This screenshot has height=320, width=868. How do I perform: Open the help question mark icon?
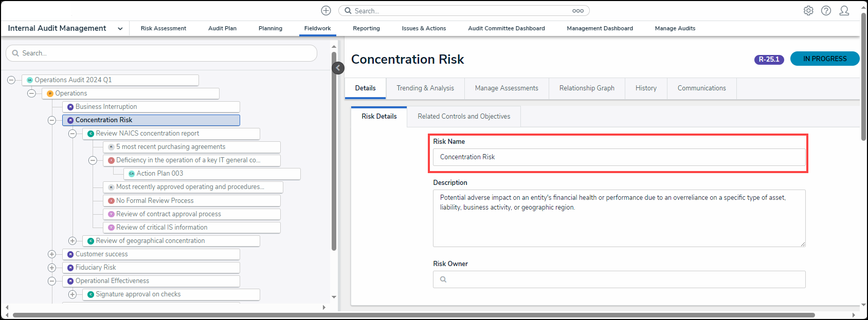pos(826,11)
